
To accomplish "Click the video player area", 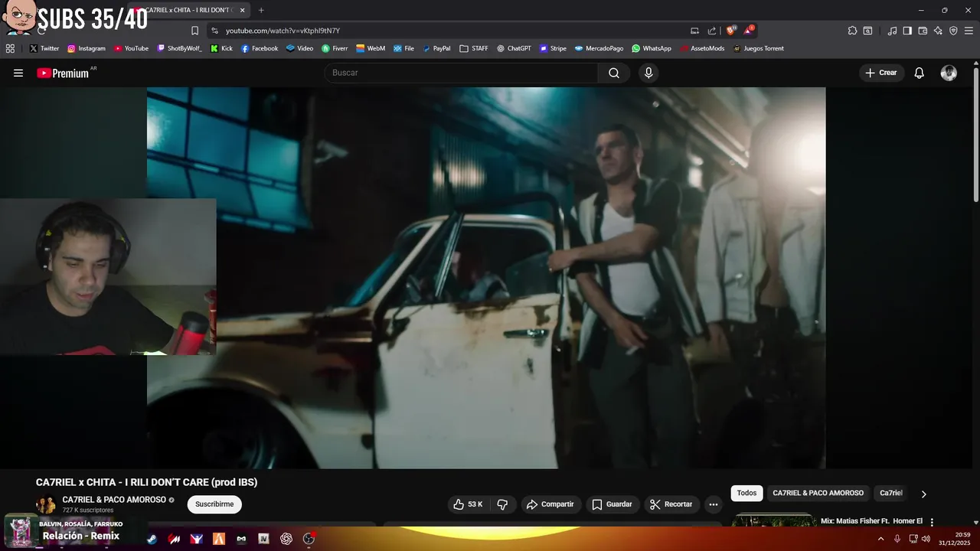I will pyautogui.click(x=486, y=278).
